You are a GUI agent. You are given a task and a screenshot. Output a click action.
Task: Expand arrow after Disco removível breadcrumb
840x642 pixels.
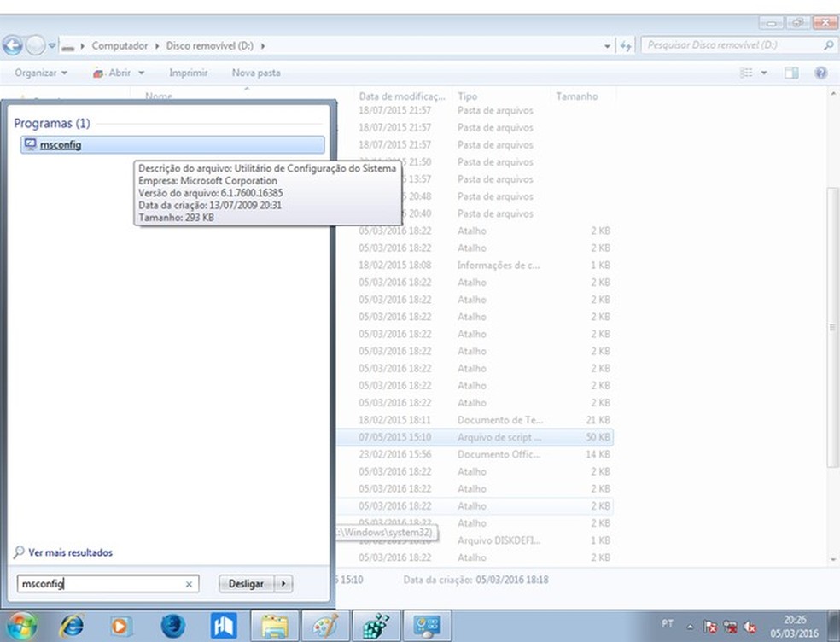point(263,45)
